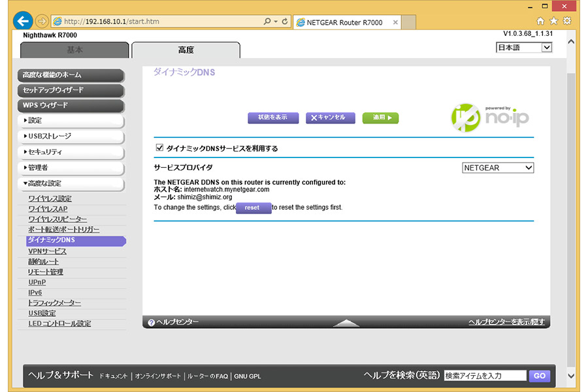Expand the USBストレージ sidebar section
Screen dimensions: 588x392
[71, 137]
